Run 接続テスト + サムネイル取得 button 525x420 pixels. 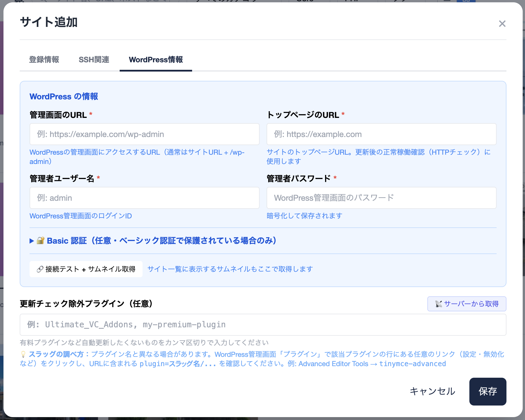click(86, 269)
